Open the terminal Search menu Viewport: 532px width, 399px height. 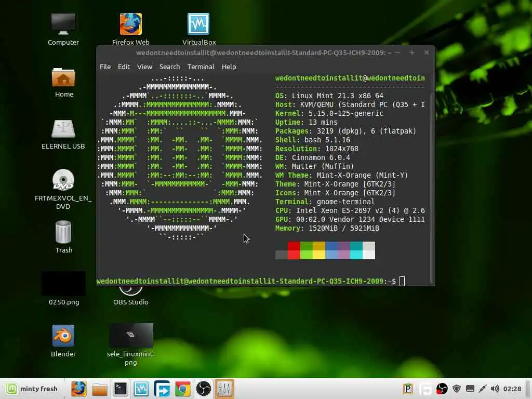coord(170,67)
